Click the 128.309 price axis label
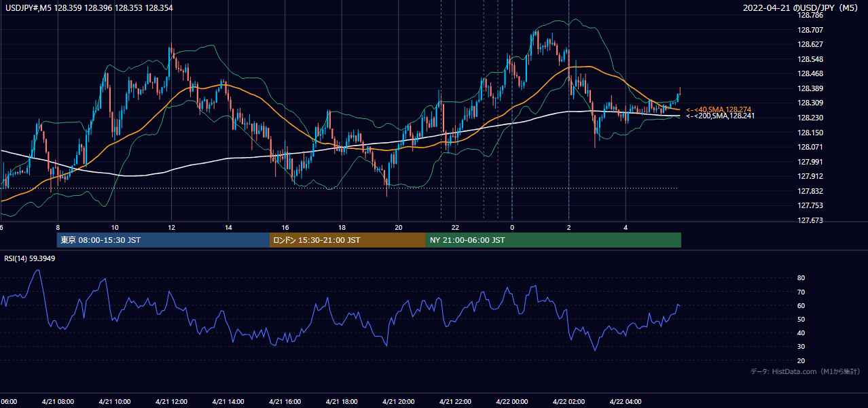The image size is (868, 408). click(x=810, y=103)
